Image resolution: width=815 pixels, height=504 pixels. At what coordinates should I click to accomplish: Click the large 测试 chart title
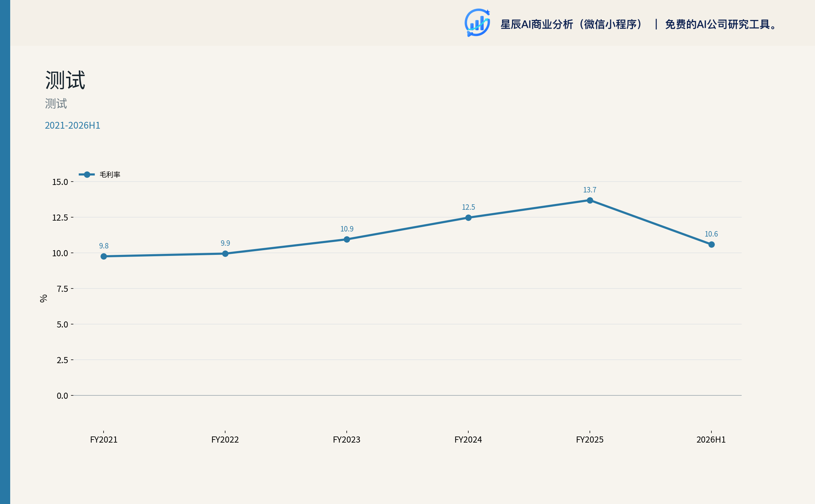click(65, 80)
